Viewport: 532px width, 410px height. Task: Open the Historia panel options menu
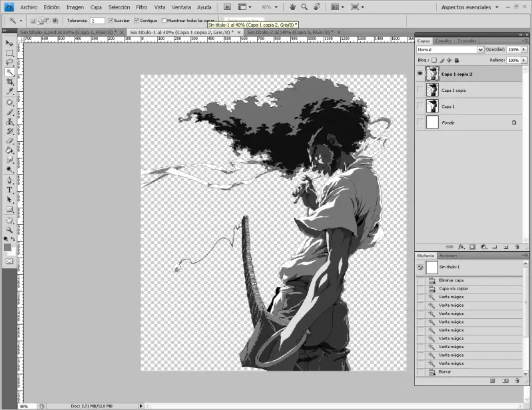[x=525, y=256]
